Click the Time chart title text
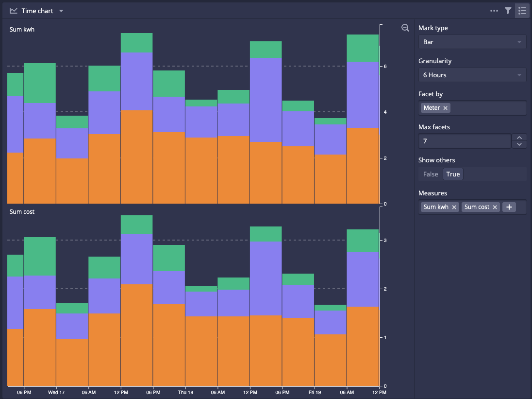 [x=37, y=11]
